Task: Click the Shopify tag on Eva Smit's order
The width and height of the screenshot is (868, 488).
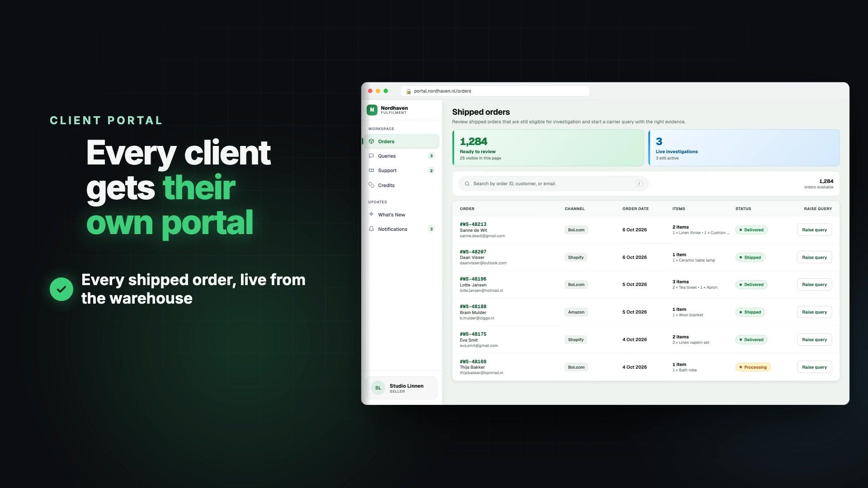Action: point(576,340)
